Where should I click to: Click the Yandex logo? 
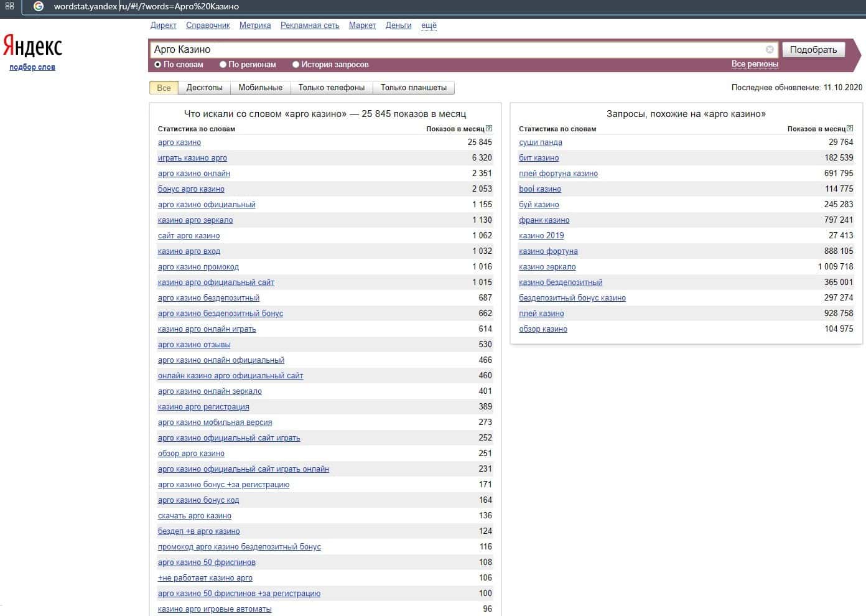pos(32,47)
